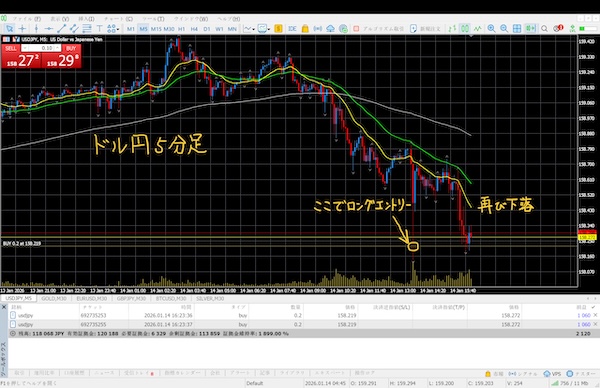Viewport: 600px width, 388px height.
Task: Open the search magnifier icon
Action: tap(544, 29)
